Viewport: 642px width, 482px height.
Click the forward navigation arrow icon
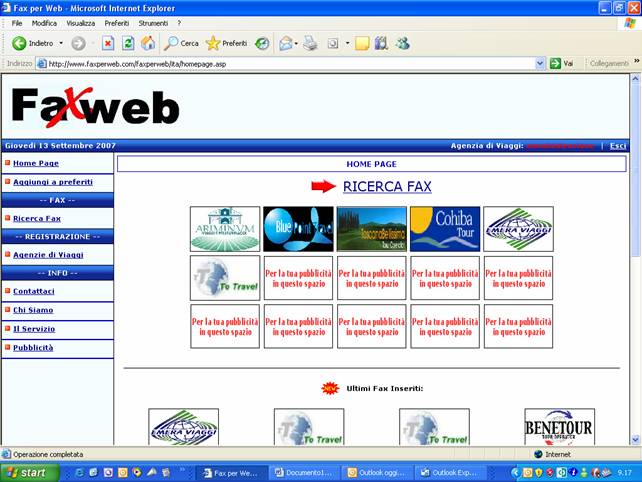(x=78, y=43)
